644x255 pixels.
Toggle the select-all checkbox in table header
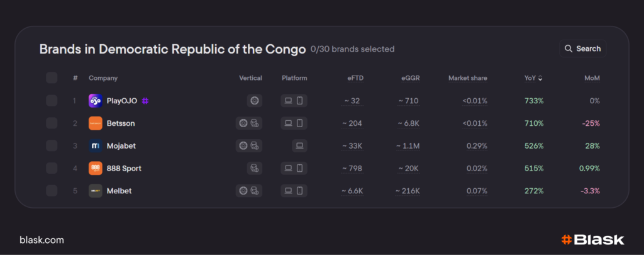[52, 78]
